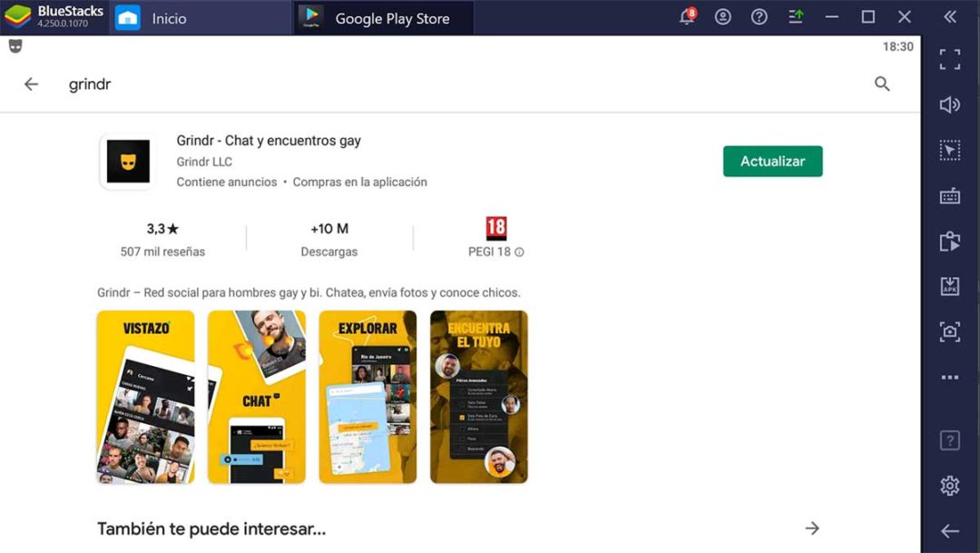Viewport: 980px width, 553px height.
Task: Switch to the Google Play Store tab
Action: click(381, 17)
